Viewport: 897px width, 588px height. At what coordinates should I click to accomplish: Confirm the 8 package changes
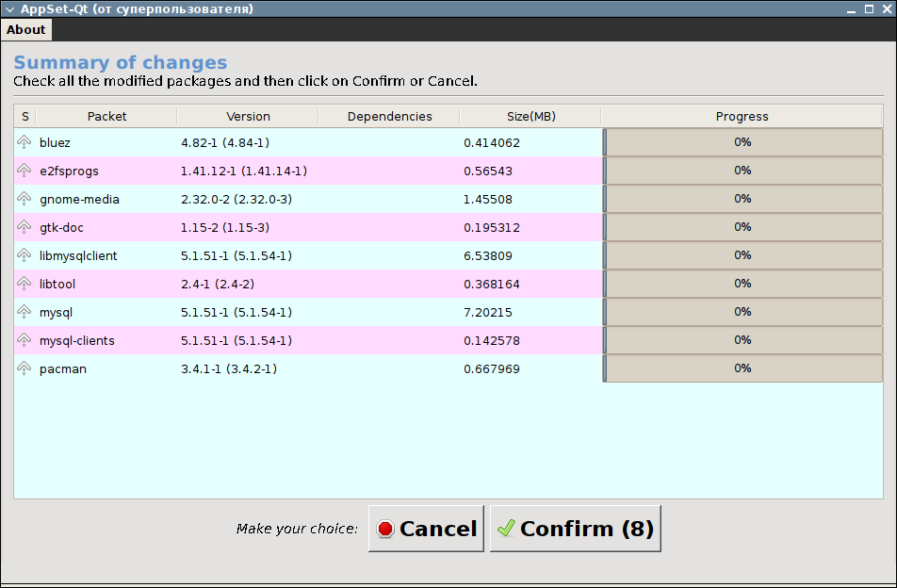[x=576, y=529]
